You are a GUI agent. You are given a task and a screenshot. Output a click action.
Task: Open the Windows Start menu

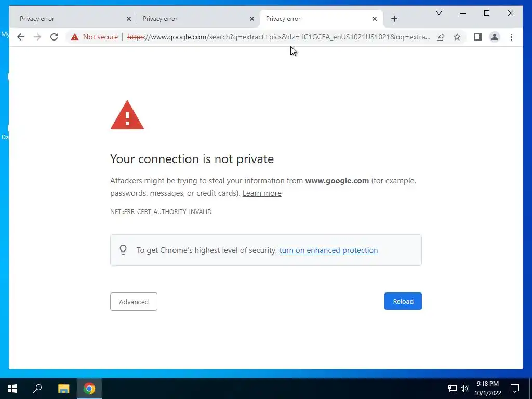(x=12, y=389)
